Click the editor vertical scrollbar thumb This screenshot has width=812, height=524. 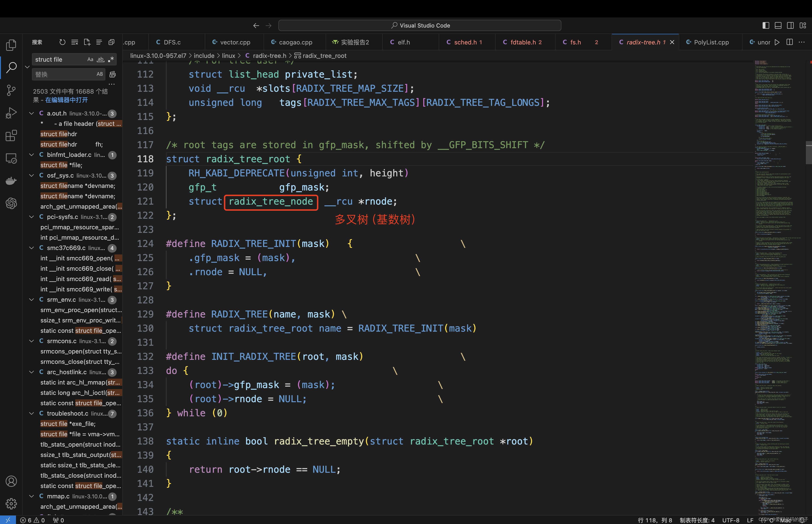(x=809, y=152)
